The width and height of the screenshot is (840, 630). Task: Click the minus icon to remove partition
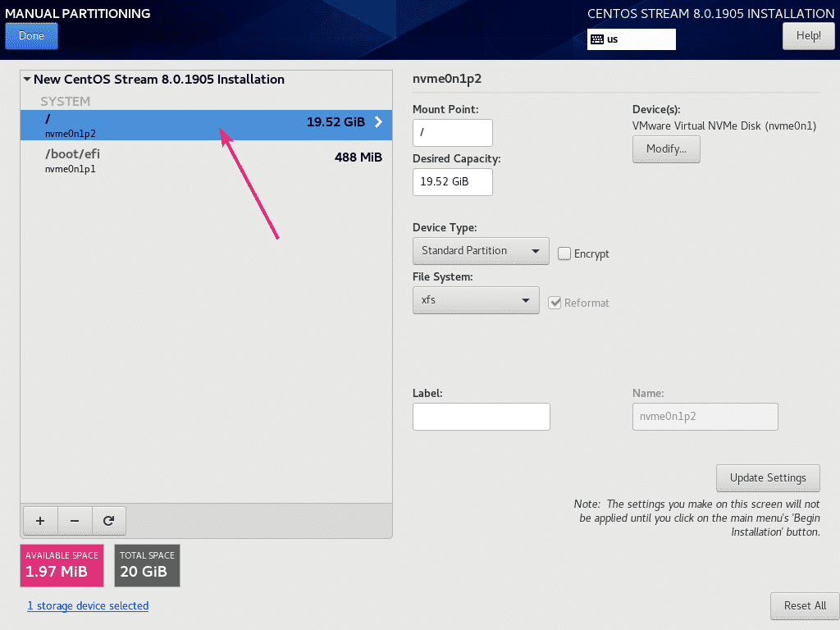tap(75, 520)
